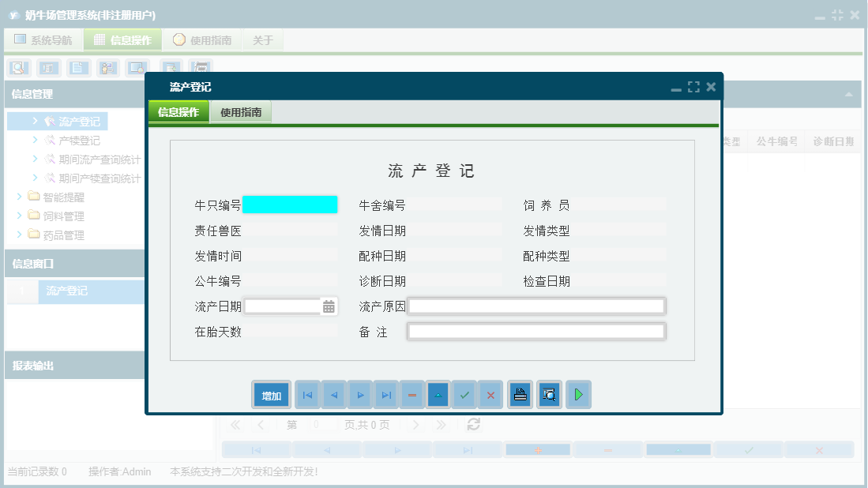Close the 流产登记 dialog

[x=712, y=87]
